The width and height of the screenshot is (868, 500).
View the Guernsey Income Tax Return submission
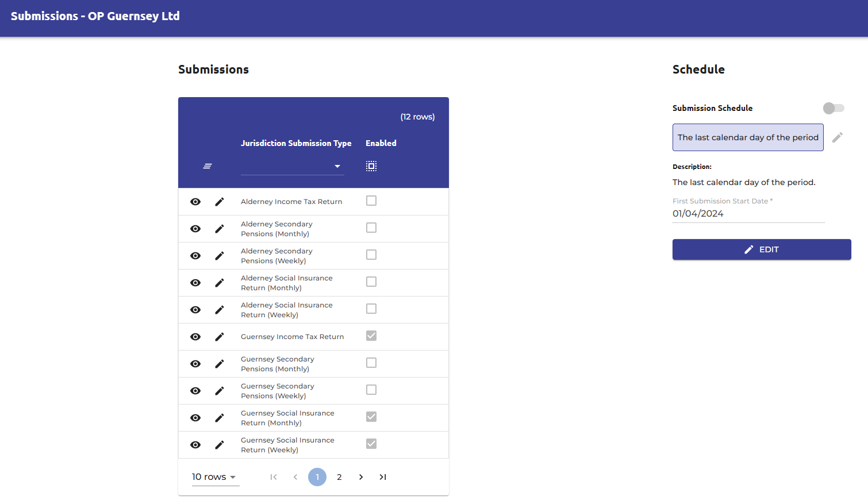click(x=195, y=337)
